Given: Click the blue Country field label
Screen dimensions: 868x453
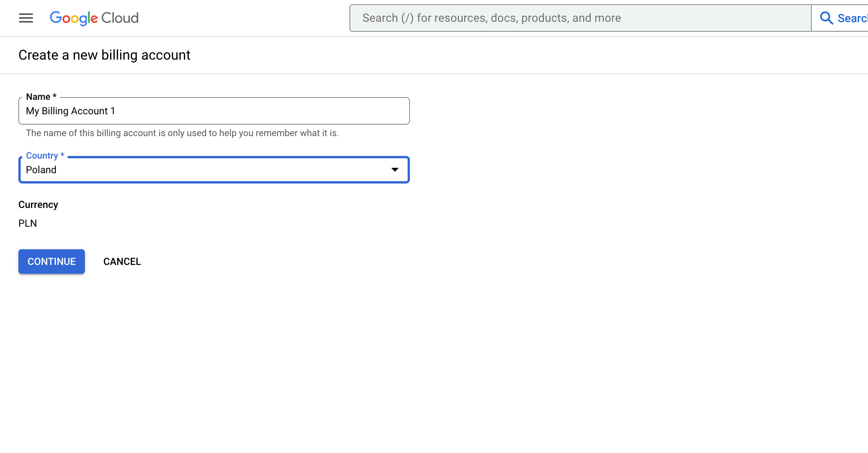Looking at the screenshot, I should coord(42,156).
